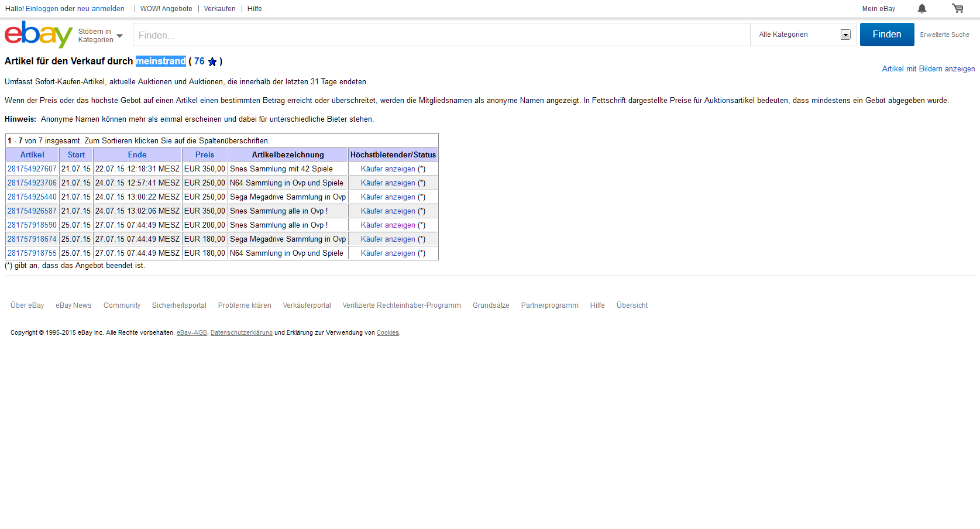Click Käufer anzeigen for item 281754926587
Viewport: 980px width, 529px height.
coord(388,211)
